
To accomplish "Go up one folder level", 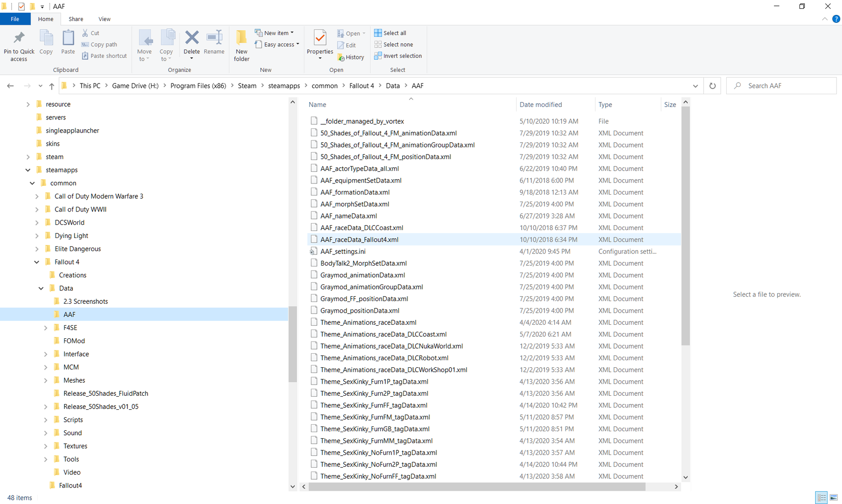I will point(52,86).
